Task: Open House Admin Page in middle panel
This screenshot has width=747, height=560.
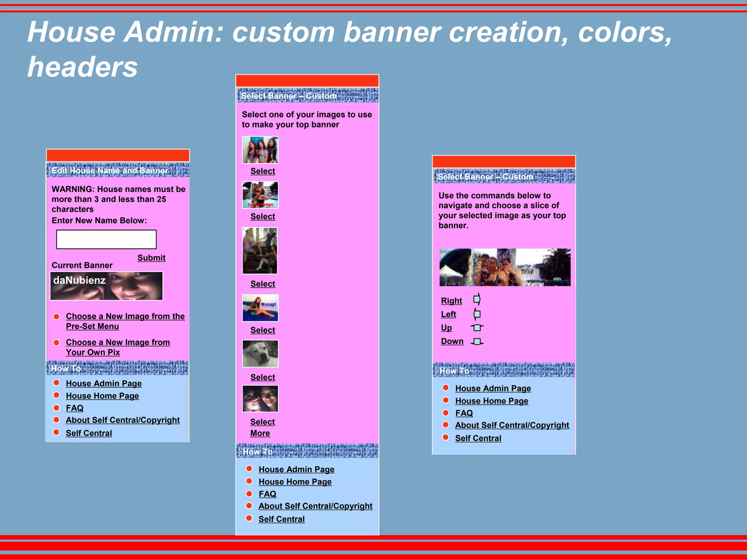Action: click(296, 469)
